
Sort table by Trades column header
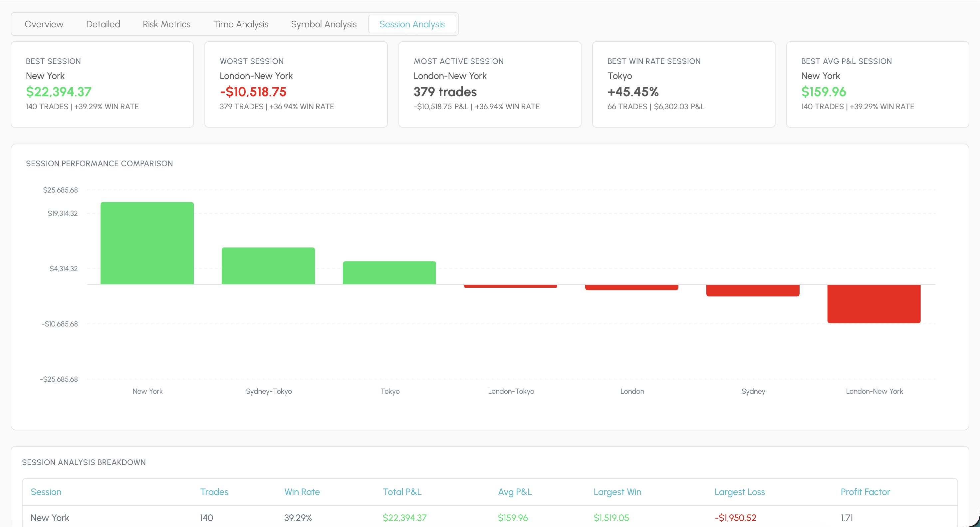(x=214, y=492)
